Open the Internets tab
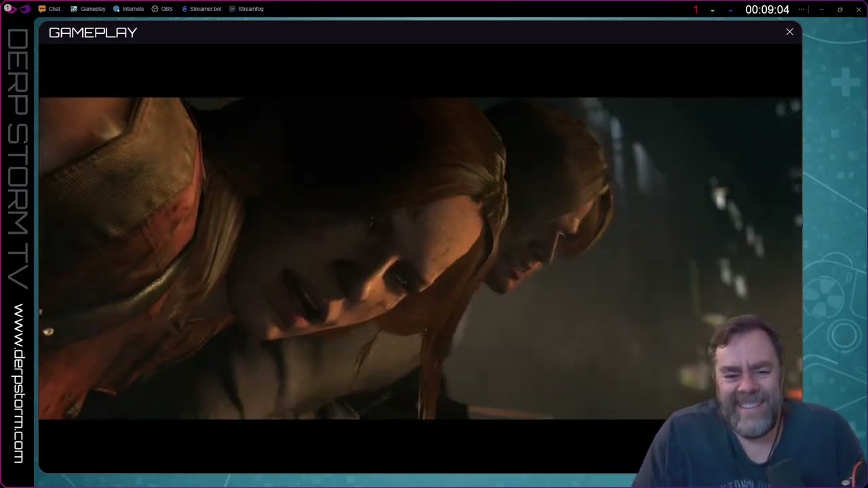The width and height of the screenshot is (868, 488). click(x=128, y=9)
